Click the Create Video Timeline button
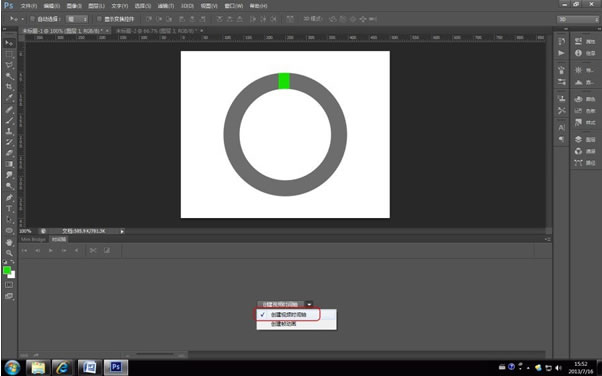602x376 pixels. pos(281,304)
